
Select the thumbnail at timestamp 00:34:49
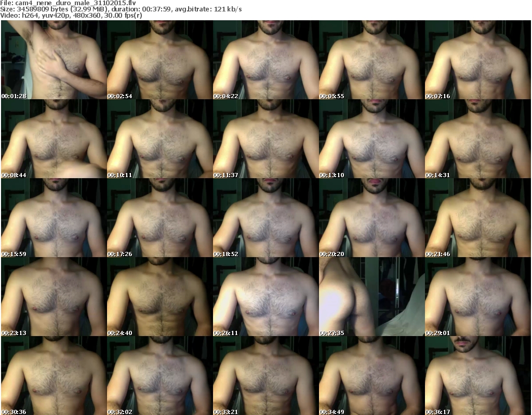pyautogui.click(x=371, y=376)
